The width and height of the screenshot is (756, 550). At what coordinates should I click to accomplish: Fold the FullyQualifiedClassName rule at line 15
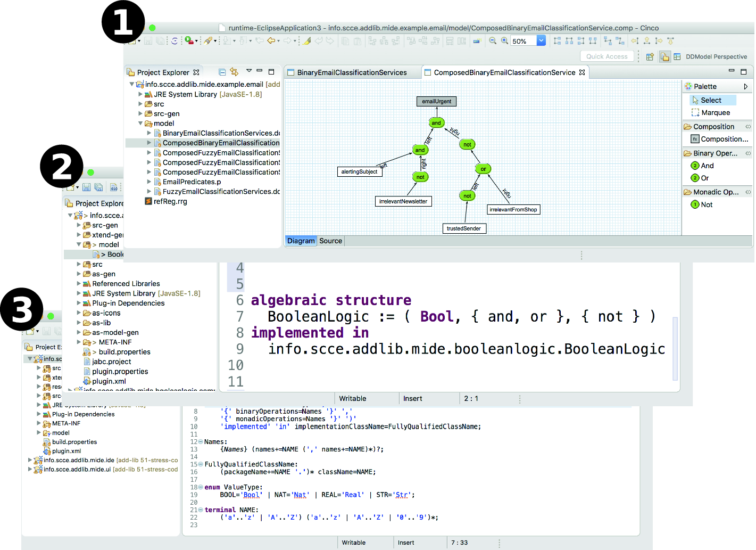point(201,464)
